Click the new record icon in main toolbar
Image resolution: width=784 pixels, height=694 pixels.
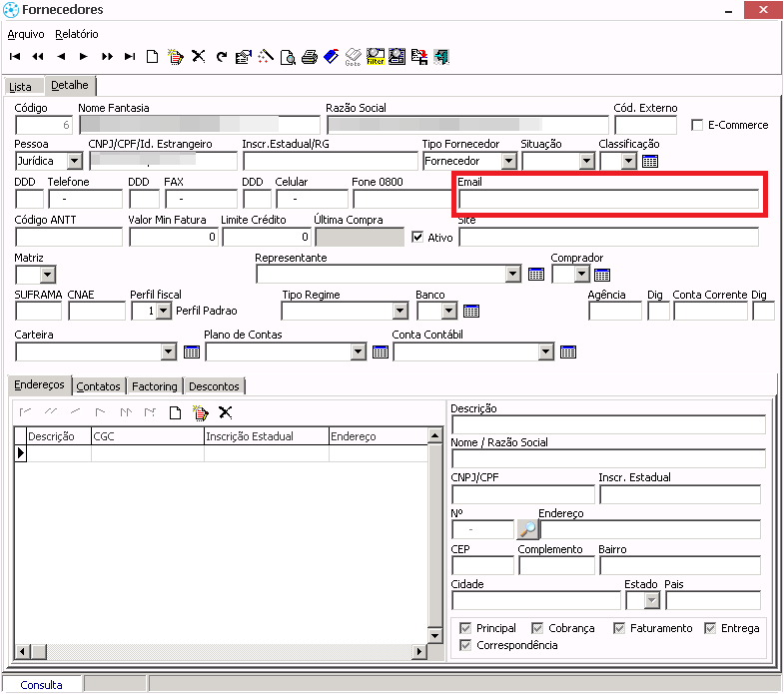(x=153, y=57)
